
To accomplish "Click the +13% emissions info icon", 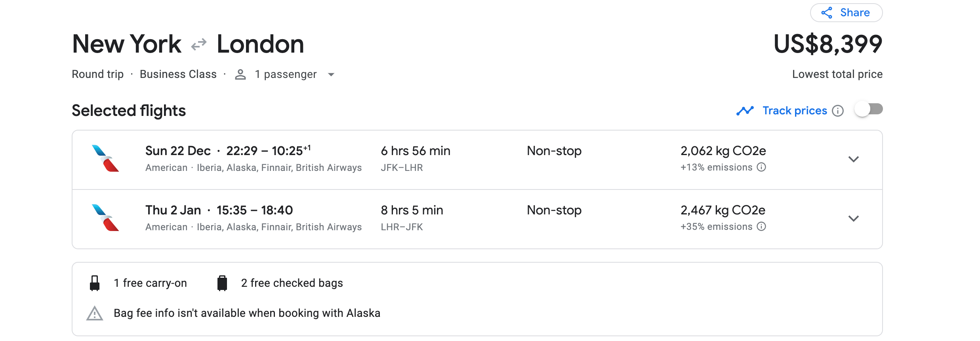I will click(x=761, y=167).
